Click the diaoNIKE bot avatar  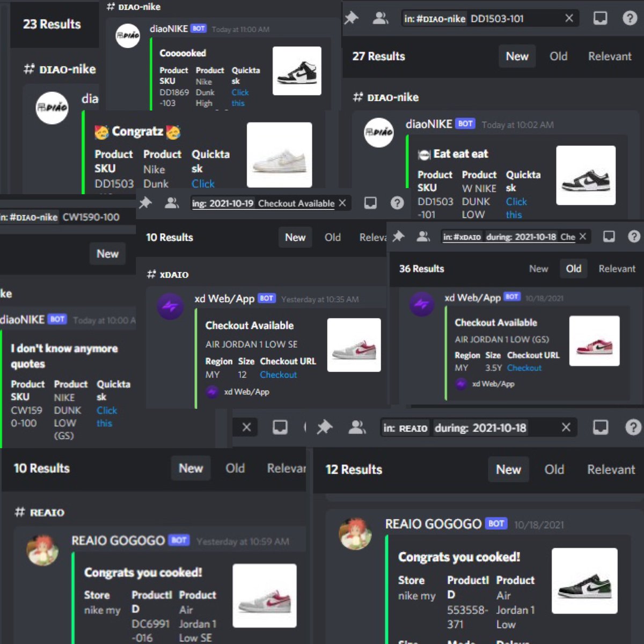[378, 133]
